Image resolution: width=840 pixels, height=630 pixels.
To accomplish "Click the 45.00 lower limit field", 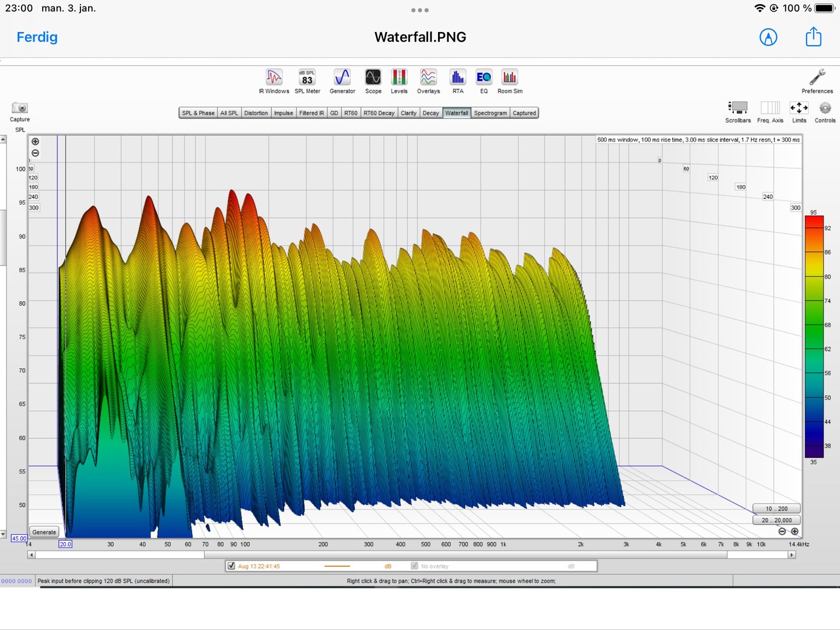I will 19,538.
